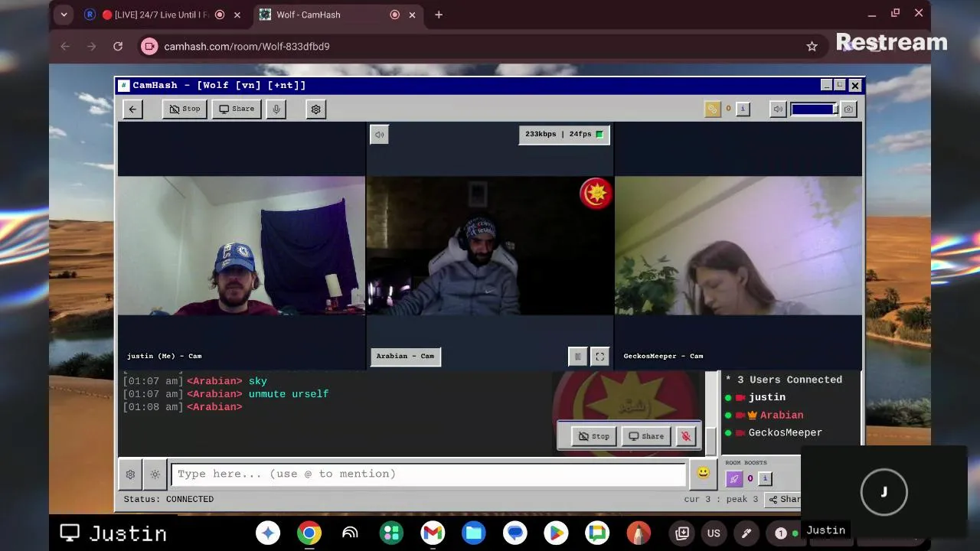Click Arabian's red star avatar badge
The image size is (980, 551).
pyautogui.click(x=596, y=194)
